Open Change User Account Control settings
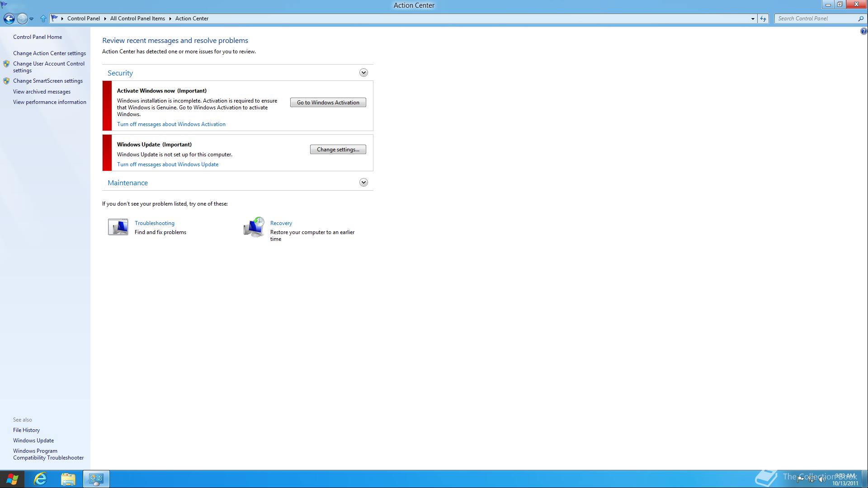Image resolution: width=868 pixels, height=488 pixels. tap(49, 67)
